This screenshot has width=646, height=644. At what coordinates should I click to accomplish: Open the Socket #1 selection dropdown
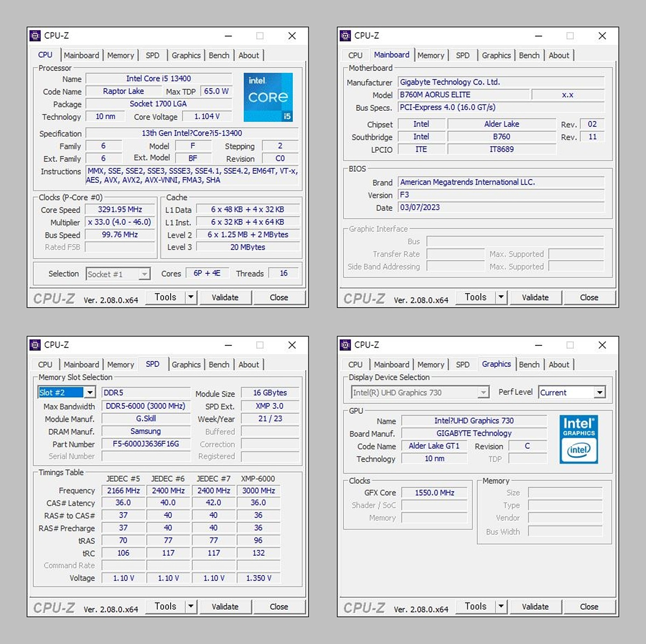(x=144, y=274)
